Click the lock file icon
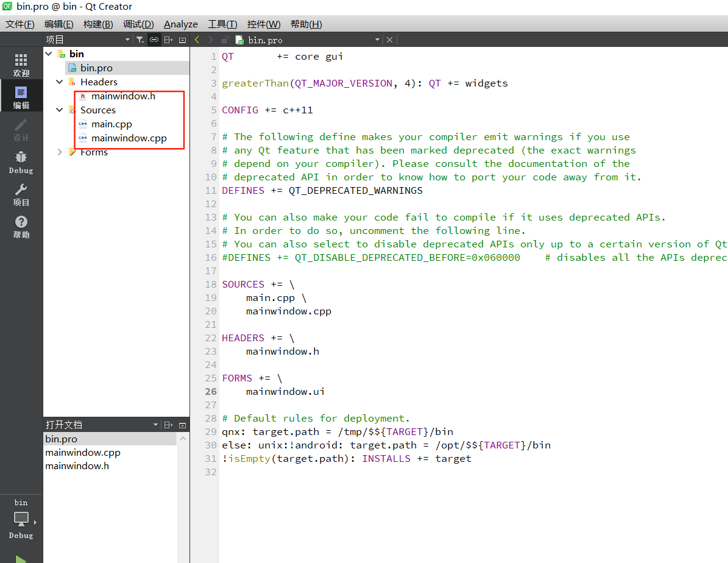728x563 pixels. (225, 40)
